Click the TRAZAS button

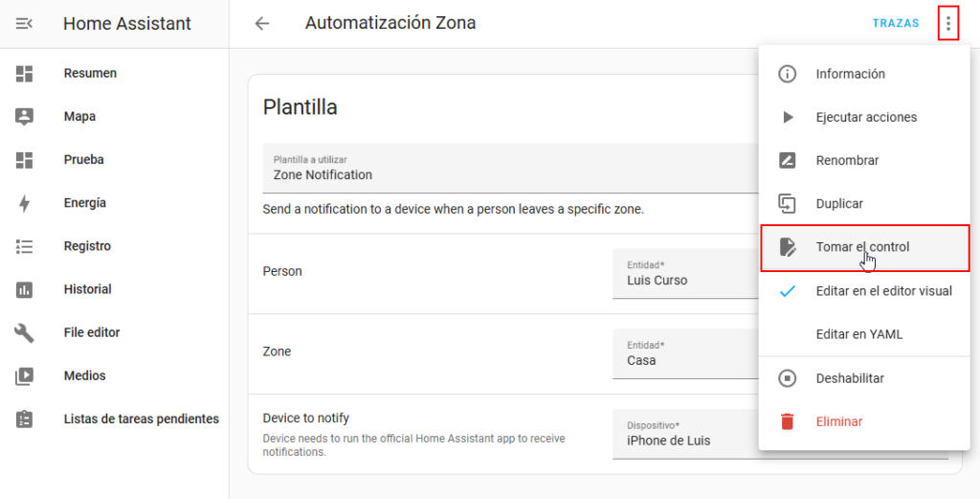coord(896,24)
